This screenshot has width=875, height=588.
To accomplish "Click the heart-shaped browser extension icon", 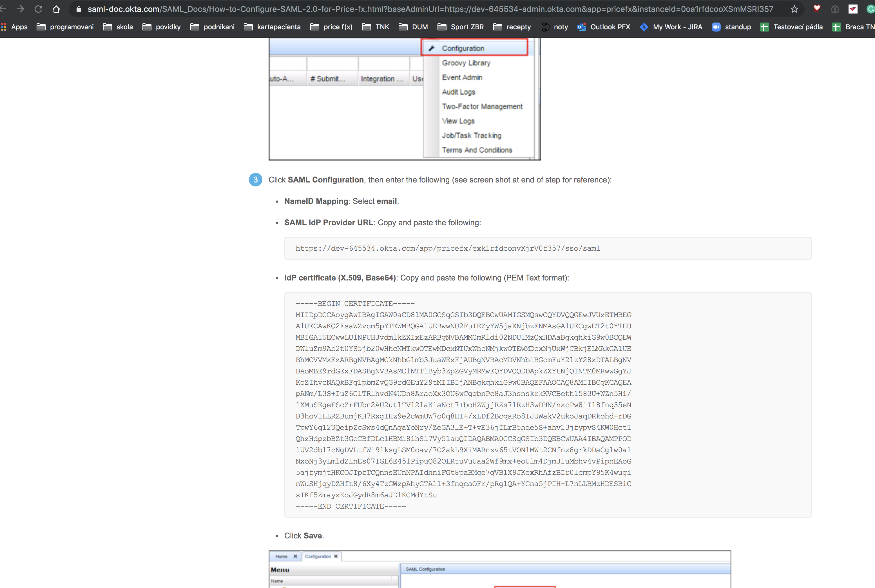I will 817,9.
